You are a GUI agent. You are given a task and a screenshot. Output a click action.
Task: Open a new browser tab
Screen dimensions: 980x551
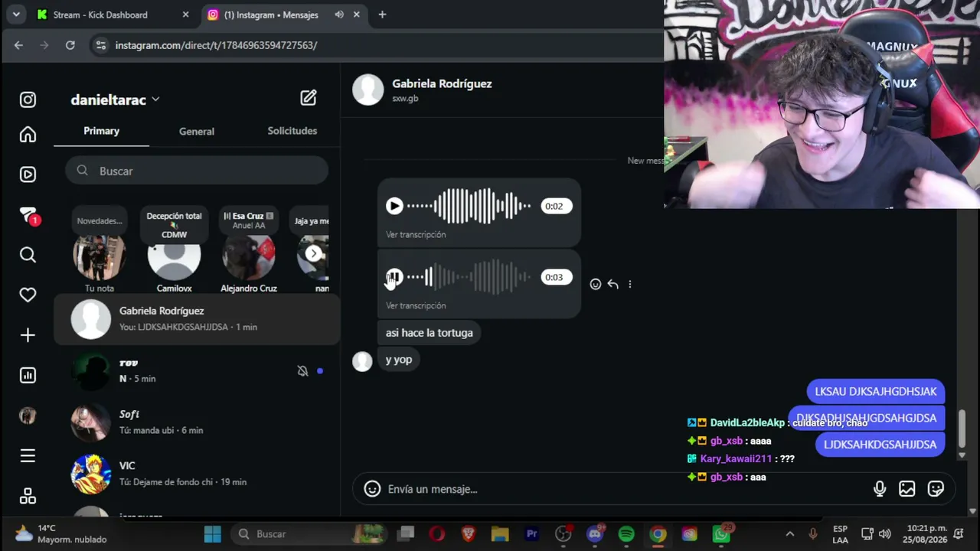coord(382,15)
